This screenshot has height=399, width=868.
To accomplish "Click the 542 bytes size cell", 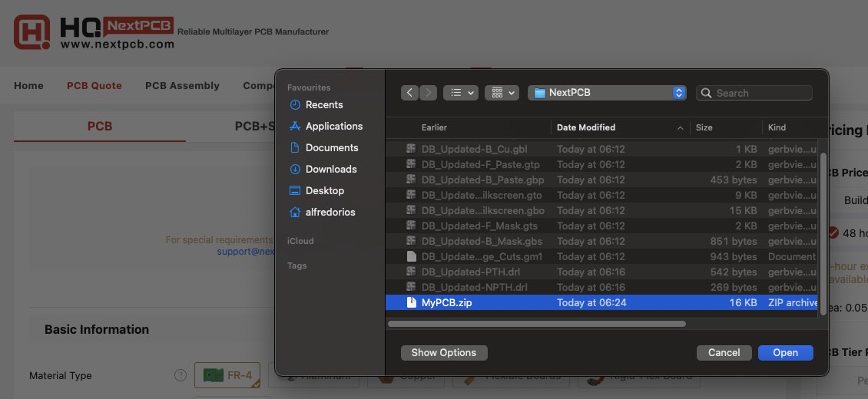I will click(x=734, y=272).
